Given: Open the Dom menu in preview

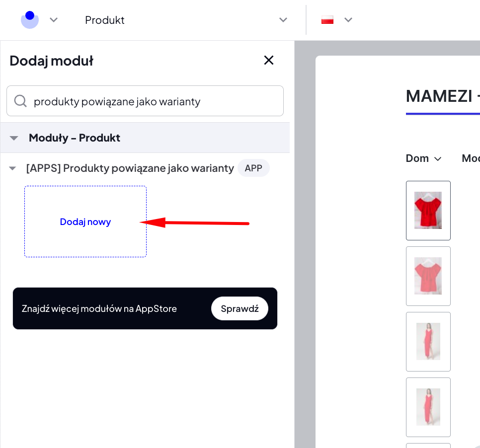Looking at the screenshot, I should click(x=423, y=158).
